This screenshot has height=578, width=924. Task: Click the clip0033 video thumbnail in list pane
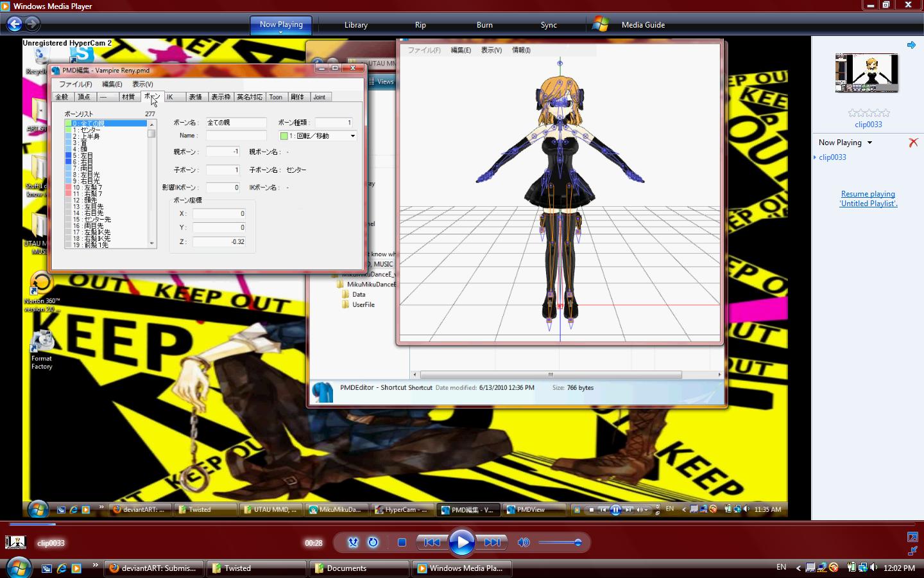point(866,73)
